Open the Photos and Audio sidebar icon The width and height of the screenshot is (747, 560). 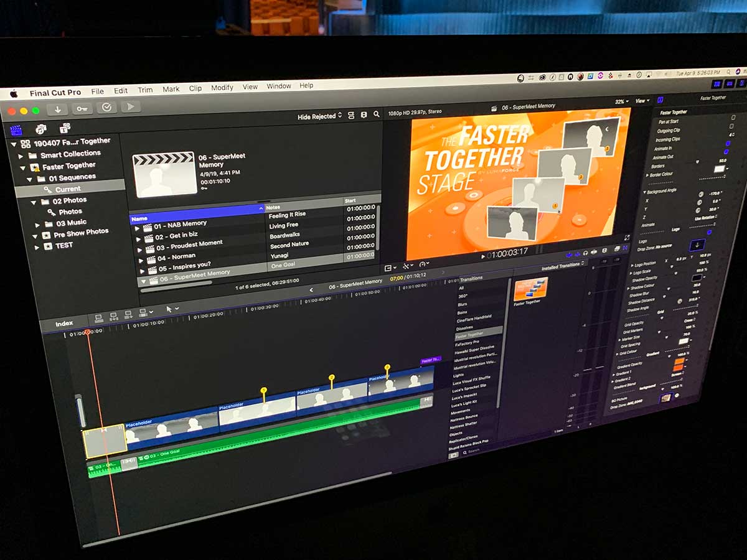tap(41, 129)
